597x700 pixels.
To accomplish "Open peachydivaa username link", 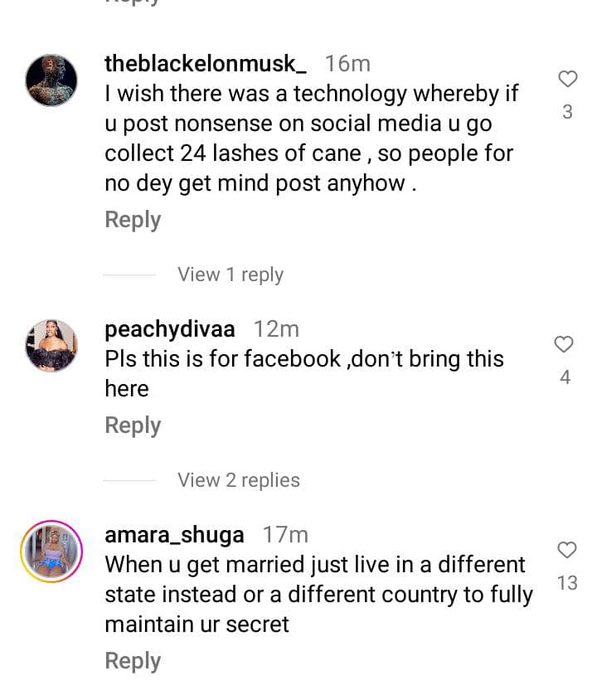I will pos(170,329).
